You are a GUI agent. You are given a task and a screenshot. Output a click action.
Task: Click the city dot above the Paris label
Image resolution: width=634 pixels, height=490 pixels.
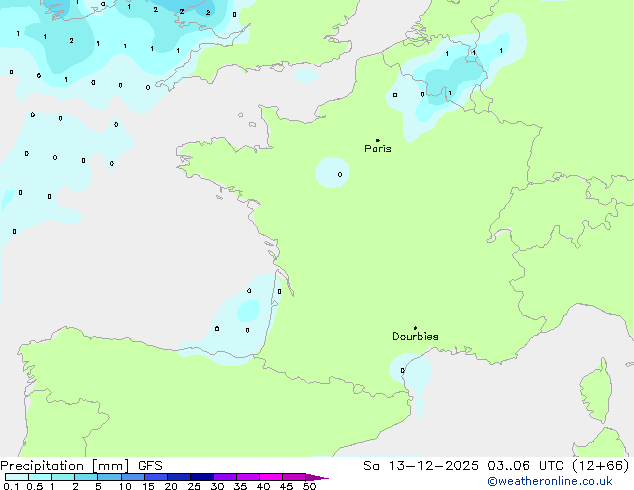pos(378,140)
